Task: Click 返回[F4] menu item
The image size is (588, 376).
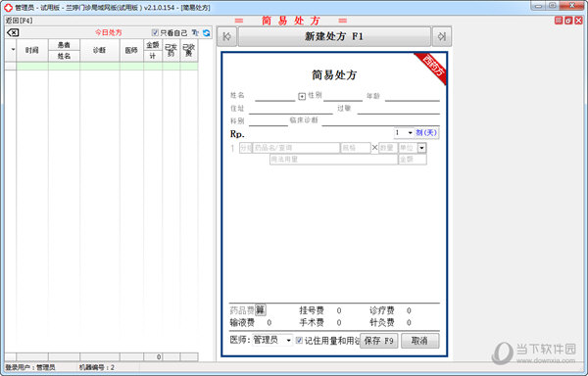Action: click(20, 21)
